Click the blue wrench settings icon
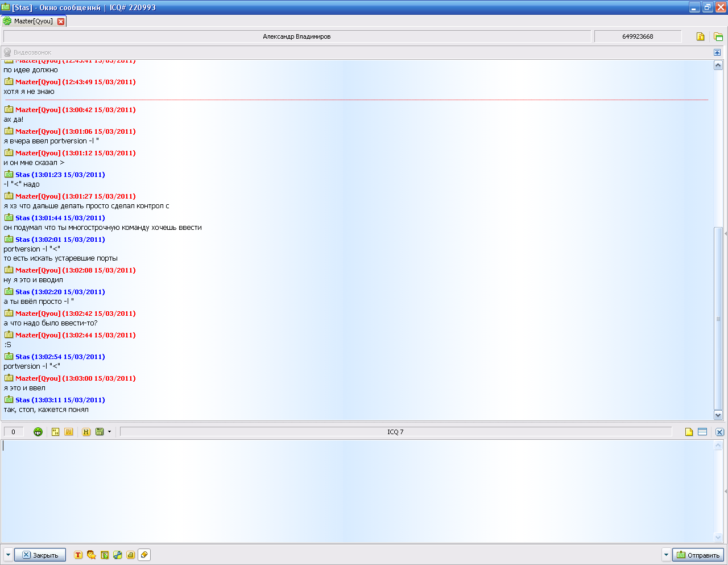Image resolution: width=728 pixels, height=565 pixels. pos(118,555)
